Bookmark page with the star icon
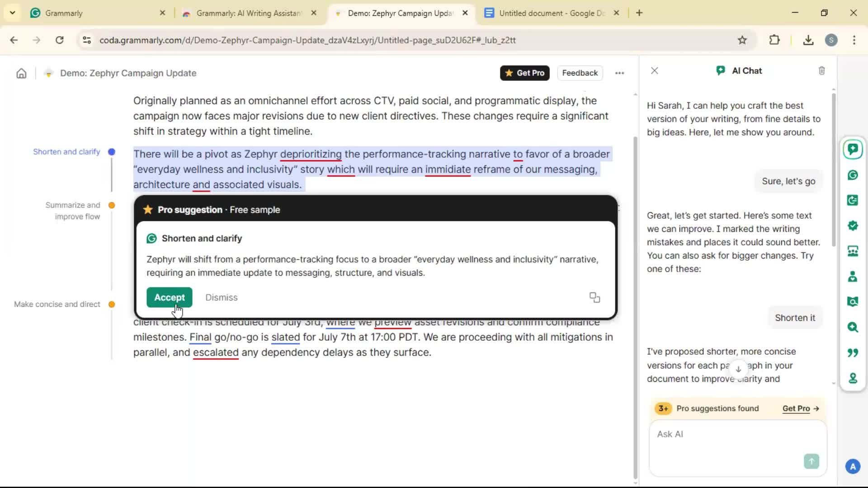868x488 pixels. (x=742, y=40)
